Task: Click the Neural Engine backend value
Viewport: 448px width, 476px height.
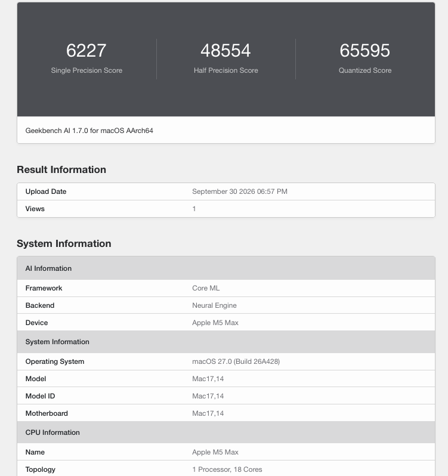Action: click(x=214, y=305)
